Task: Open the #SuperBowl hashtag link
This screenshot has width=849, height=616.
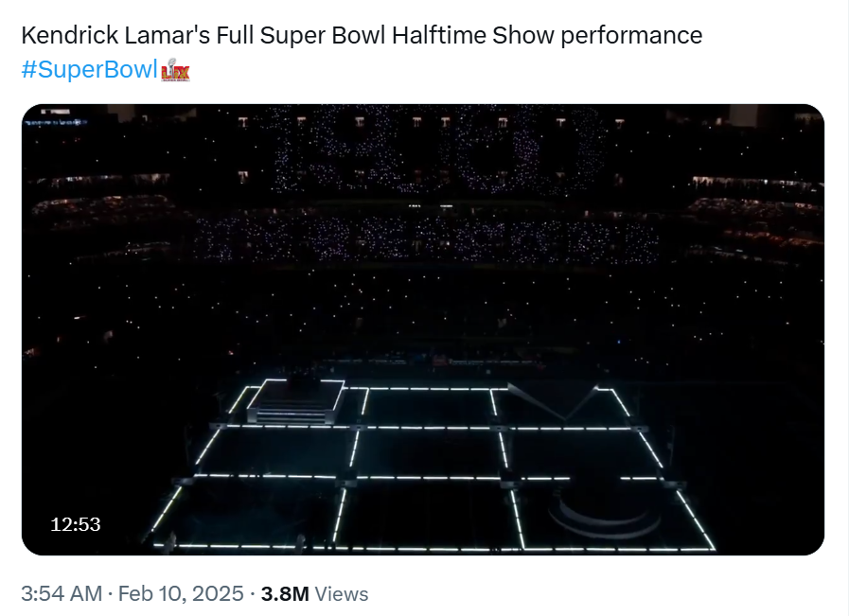Action: (88, 71)
